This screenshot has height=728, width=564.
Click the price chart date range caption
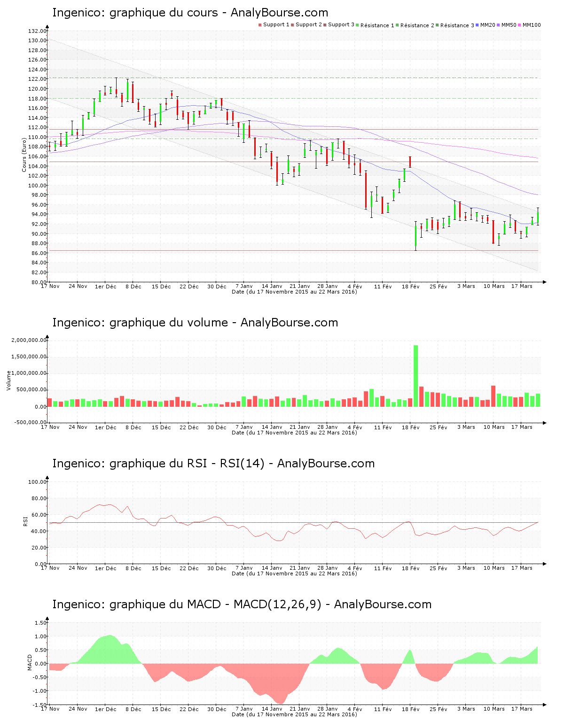pyautogui.click(x=294, y=292)
